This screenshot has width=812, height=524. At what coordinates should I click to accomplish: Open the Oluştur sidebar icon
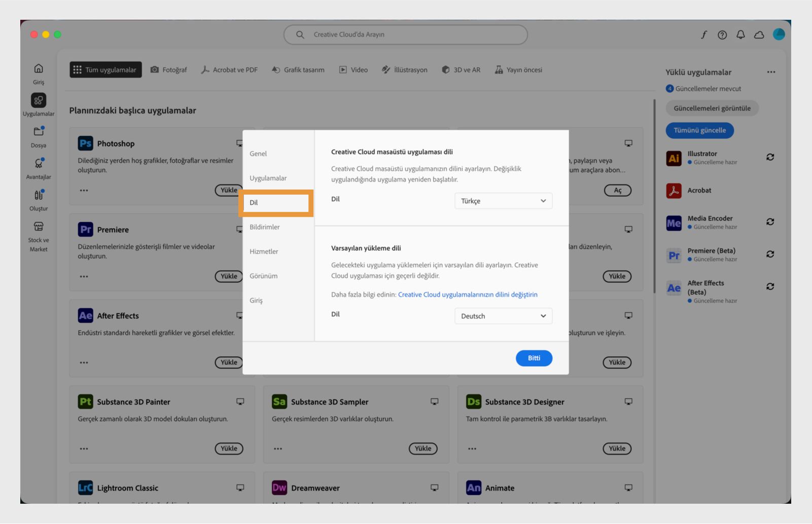tap(39, 195)
